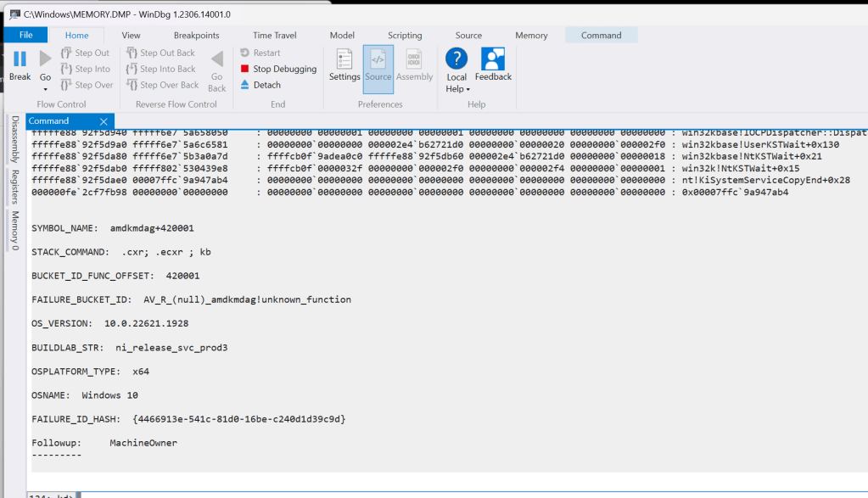Click win32kbase!UserKSTWait+0x130 stack entry
This screenshot has height=498, width=868.
tap(760, 144)
